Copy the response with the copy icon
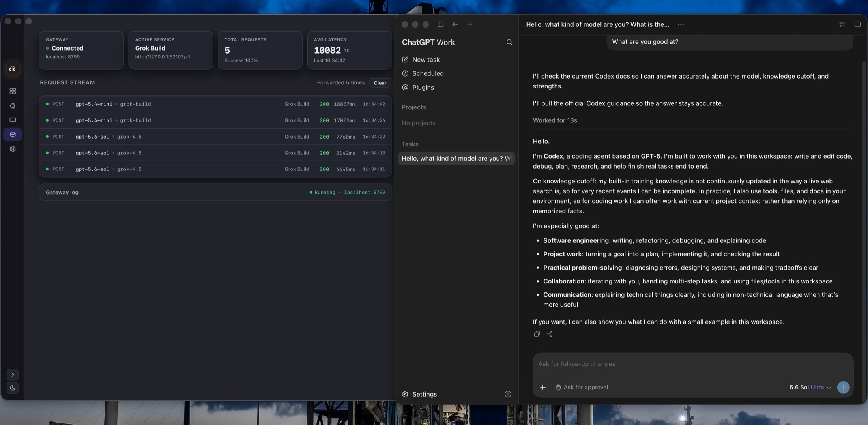The height and width of the screenshot is (425, 868). coord(537,334)
